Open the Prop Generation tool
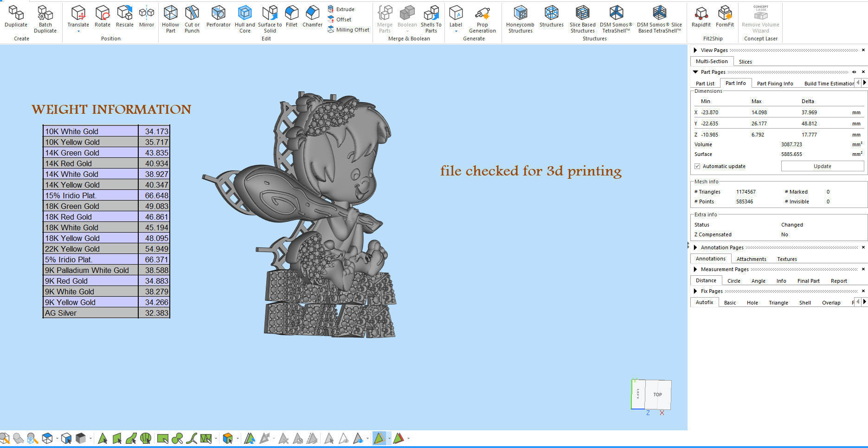 click(482, 19)
